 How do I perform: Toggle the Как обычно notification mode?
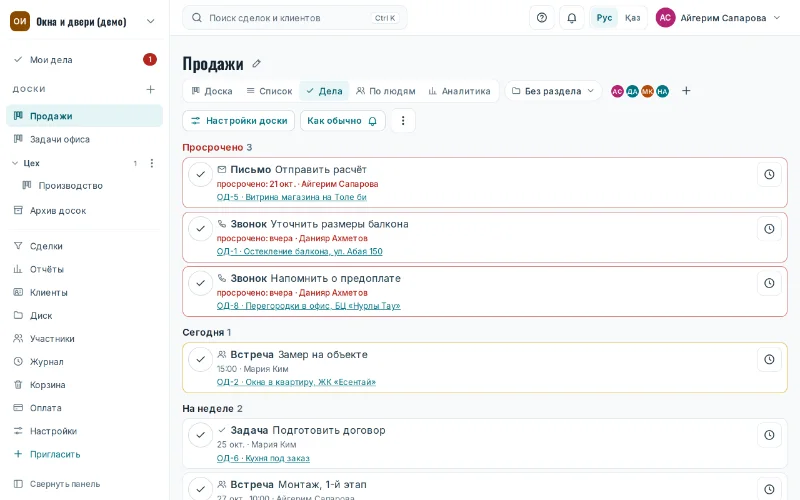(x=342, y=121)
